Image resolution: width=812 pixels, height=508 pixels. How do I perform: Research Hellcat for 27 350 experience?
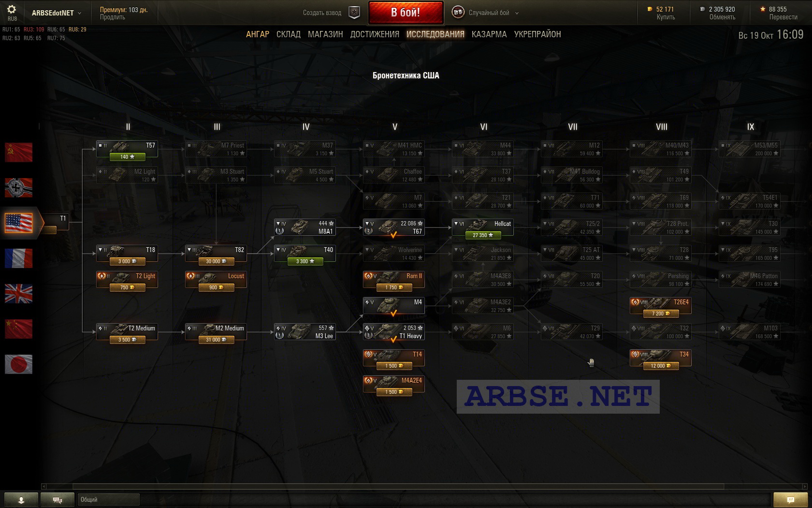(x=483, y=235)
